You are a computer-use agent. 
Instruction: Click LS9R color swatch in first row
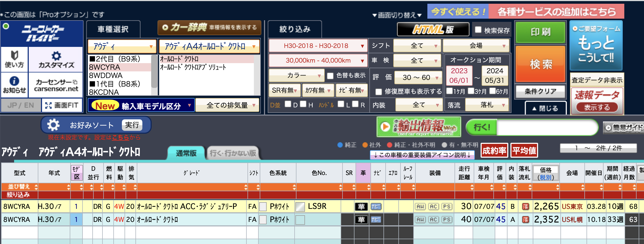[300, 206]
